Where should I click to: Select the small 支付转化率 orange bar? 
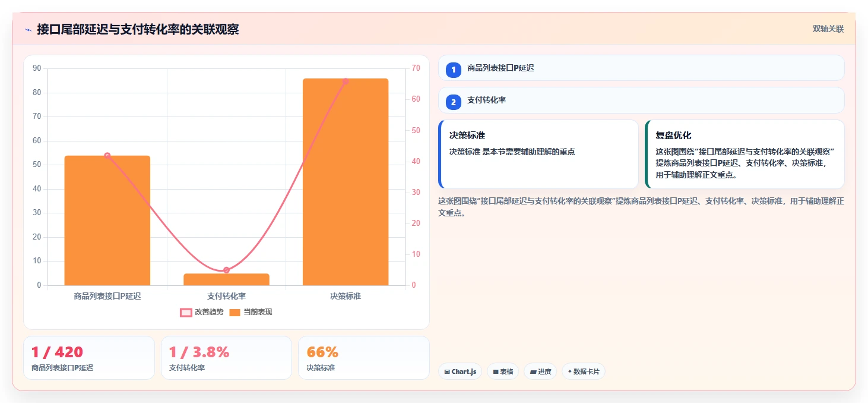coord(226,279)
